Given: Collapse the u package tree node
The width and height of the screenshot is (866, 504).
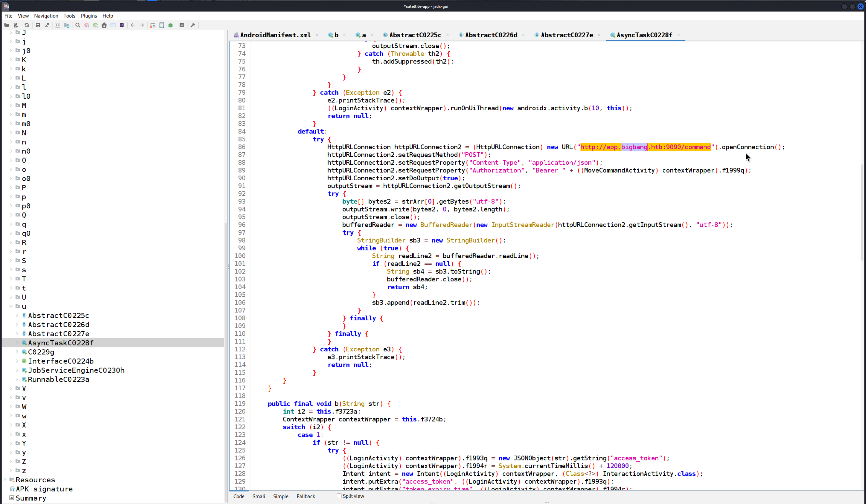Looking at the screenshot, I should (x=11, y=306).
